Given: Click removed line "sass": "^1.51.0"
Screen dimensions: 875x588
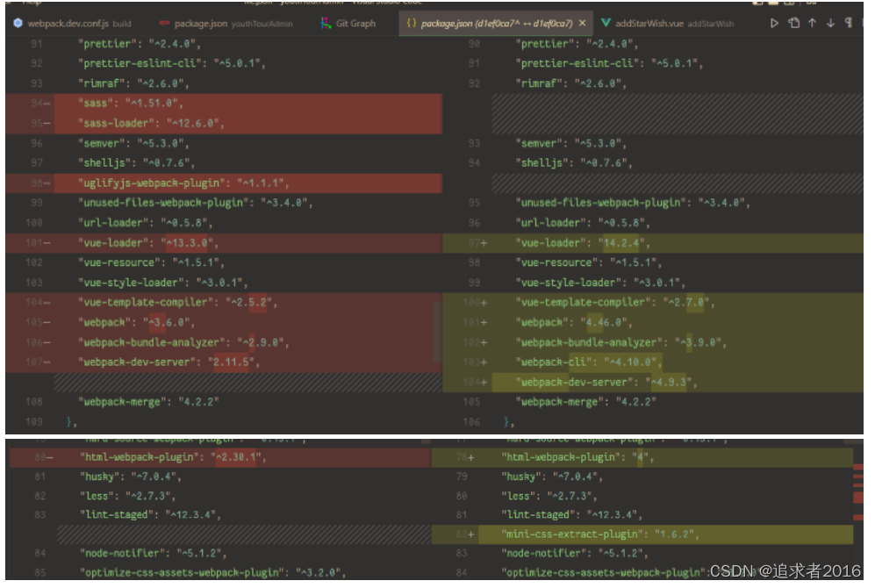Looking at the screenshot, I should (x=131, y=104).
